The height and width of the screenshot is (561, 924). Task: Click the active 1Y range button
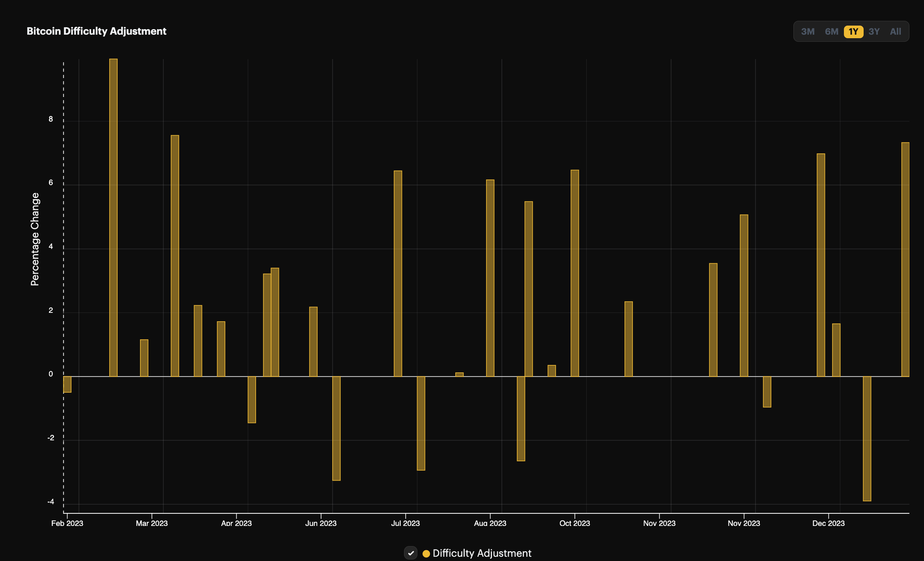click(x=853, y=31)
